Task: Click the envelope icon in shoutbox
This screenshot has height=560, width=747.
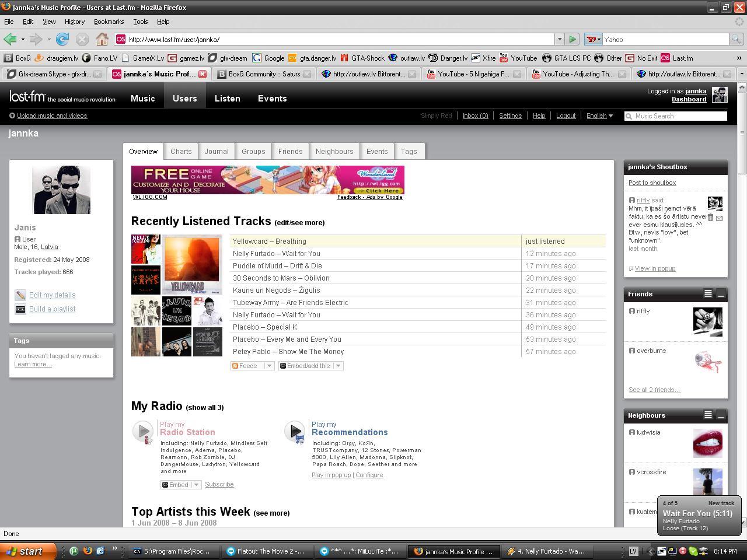Action: coord(719,218)
